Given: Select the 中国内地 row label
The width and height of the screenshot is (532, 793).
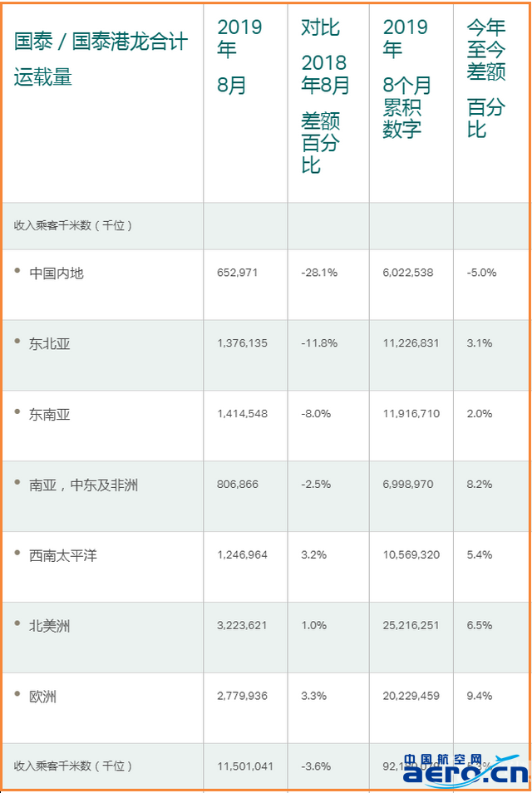Looking at the screenshot, I should 57,273.
